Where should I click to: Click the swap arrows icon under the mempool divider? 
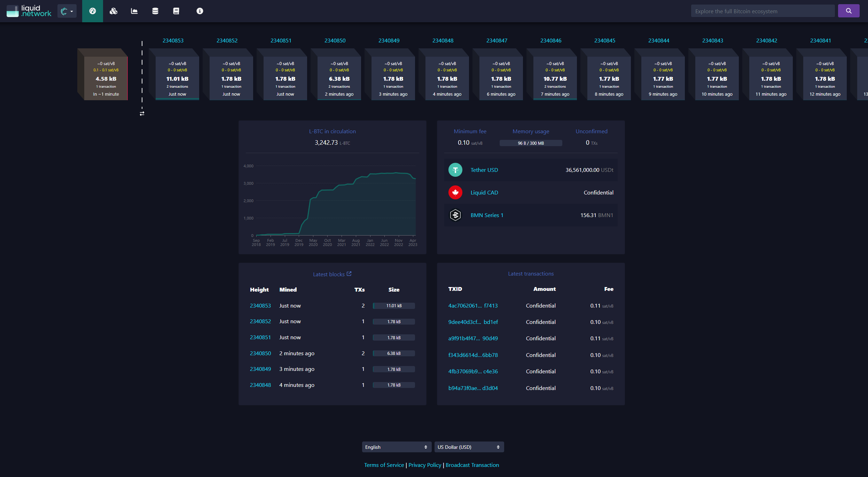pos(142,113)
